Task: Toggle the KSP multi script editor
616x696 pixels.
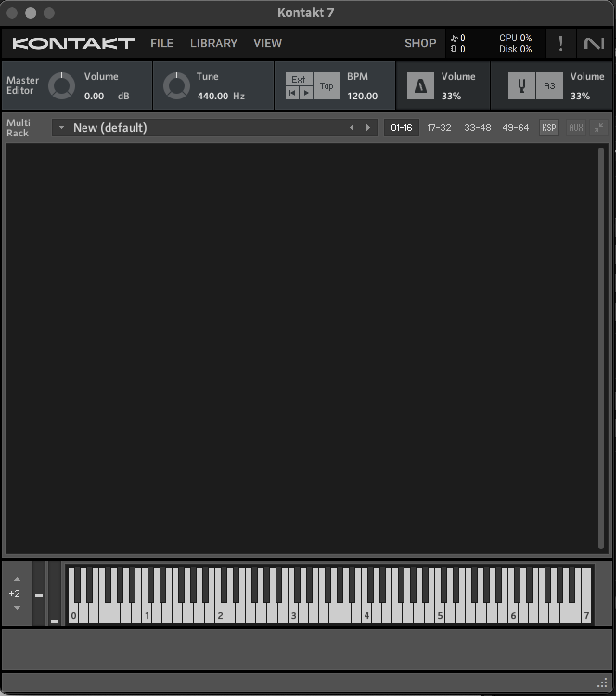Action: pos(549,128)
